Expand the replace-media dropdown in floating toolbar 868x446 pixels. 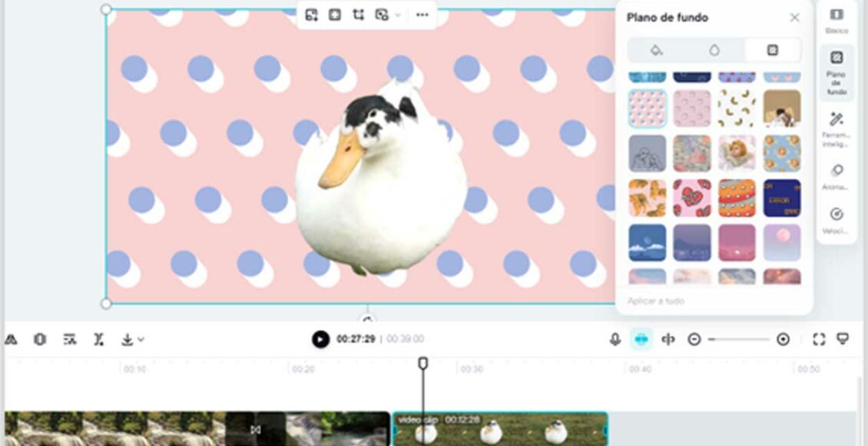[397, 15]
